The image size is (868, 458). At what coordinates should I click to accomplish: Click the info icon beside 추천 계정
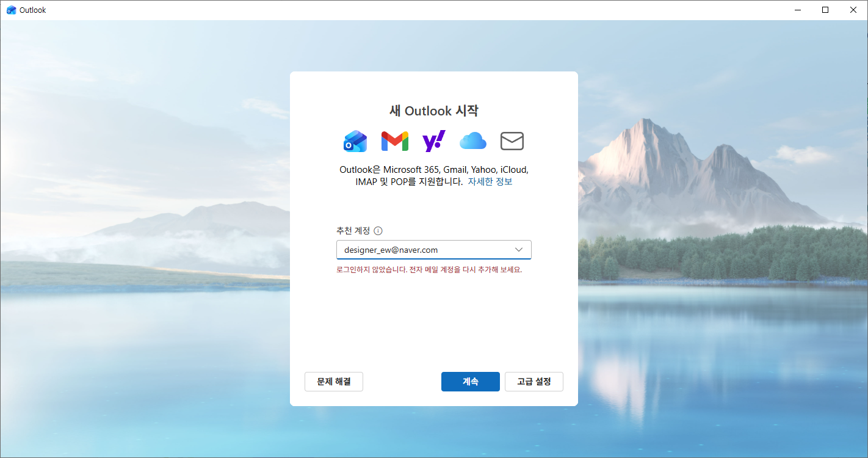[378, 231]
